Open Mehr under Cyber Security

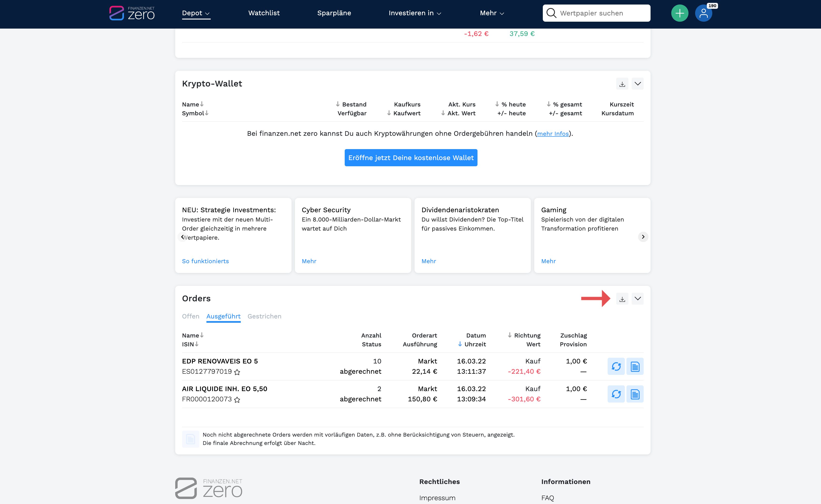pos(309,261)
